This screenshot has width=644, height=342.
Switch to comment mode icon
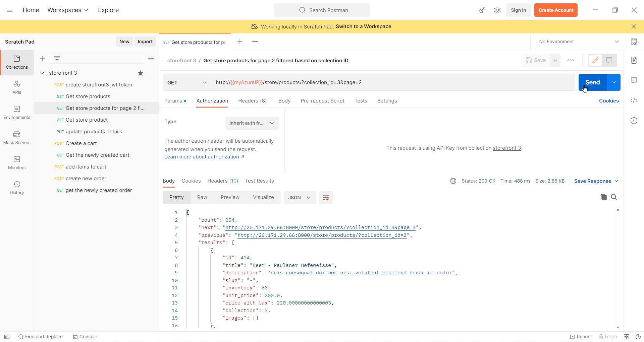click(x=609, y=60)
